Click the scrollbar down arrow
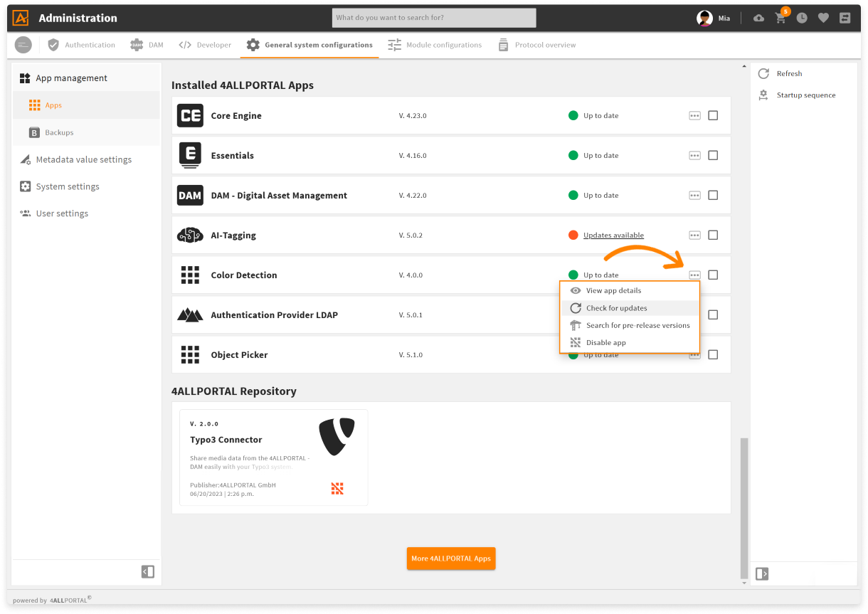 pos(744,583)
